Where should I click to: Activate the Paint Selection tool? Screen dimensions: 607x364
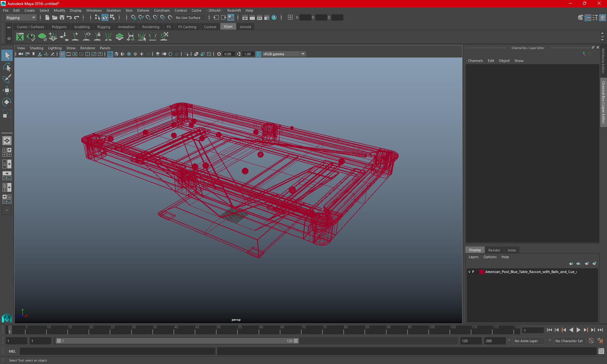7,79
